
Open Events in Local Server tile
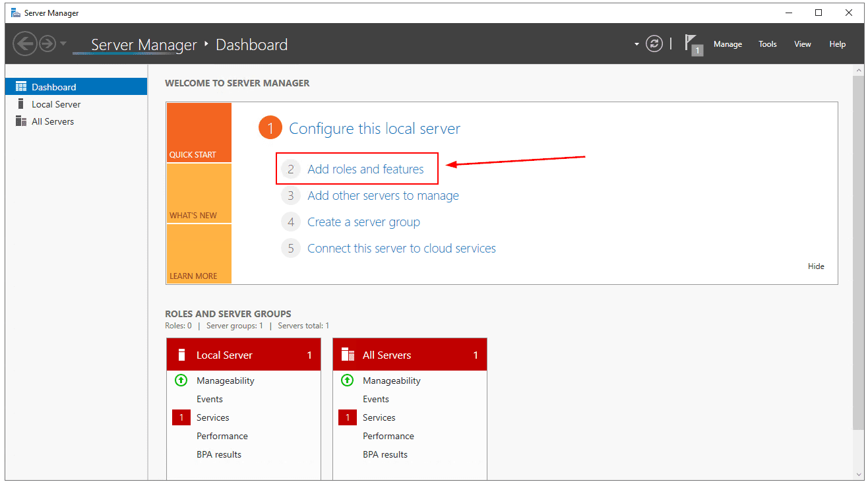click(210, 399)
